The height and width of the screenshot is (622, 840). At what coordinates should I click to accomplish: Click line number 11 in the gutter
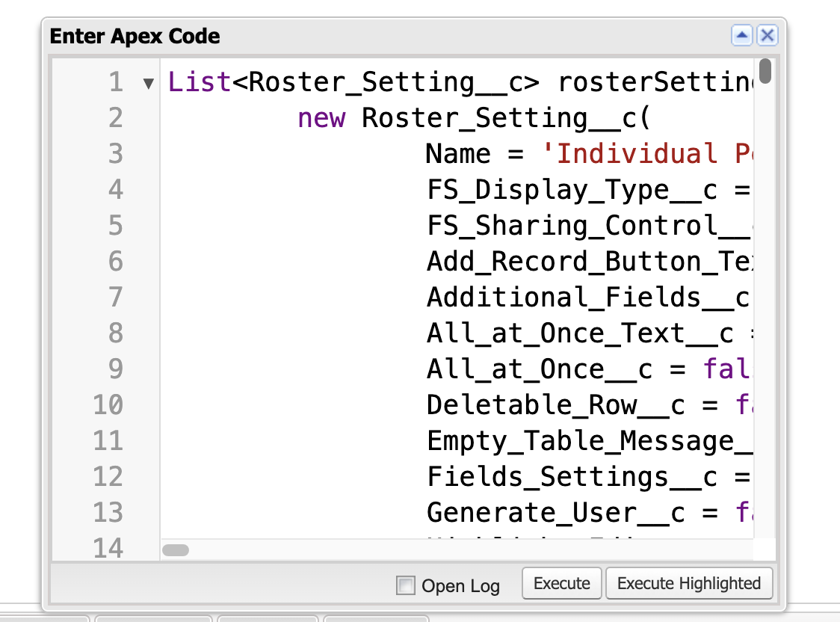(108, 441)
